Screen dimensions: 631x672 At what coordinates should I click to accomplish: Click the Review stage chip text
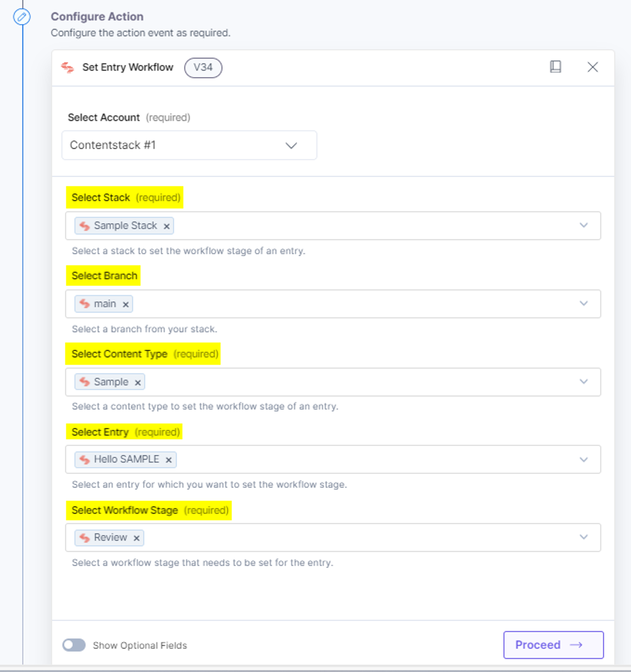pyautogui.click(x=111, y=537)
